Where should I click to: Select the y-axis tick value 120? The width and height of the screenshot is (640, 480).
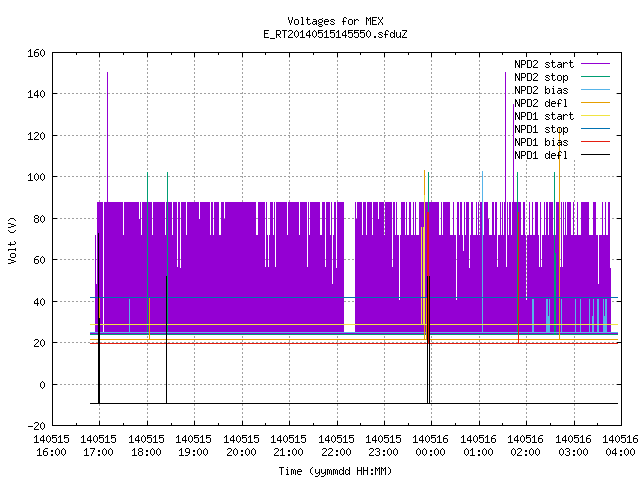36,136
